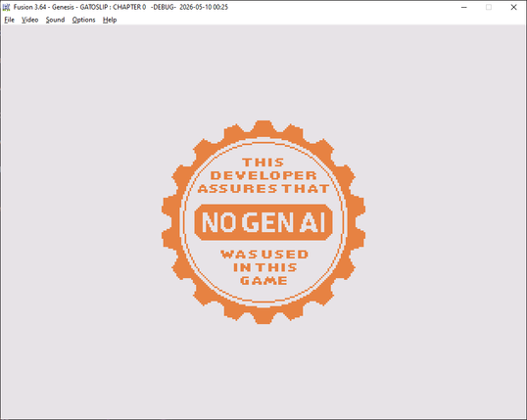The image size is (527, 420).
Task: Click the word THIS atop the badge
Action: point(263,163)
